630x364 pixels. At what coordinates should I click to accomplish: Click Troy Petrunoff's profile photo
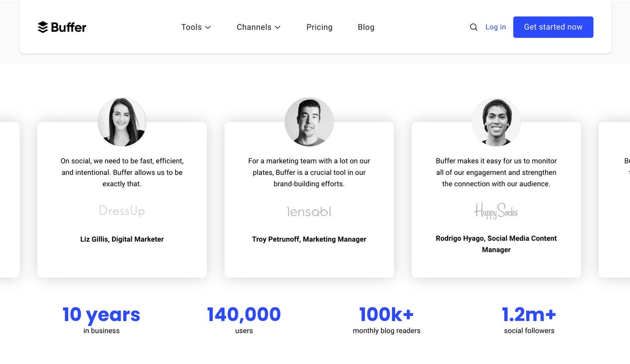point(309,122)
